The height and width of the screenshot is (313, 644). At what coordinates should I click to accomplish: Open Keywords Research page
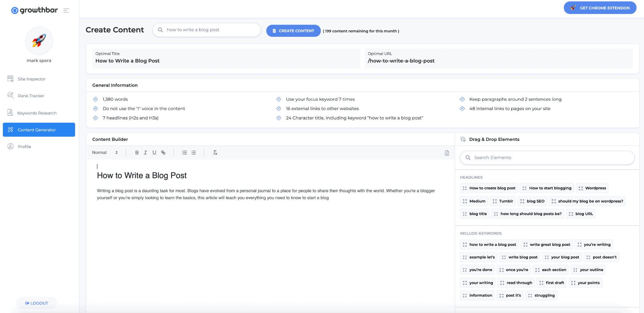point(37,113)
